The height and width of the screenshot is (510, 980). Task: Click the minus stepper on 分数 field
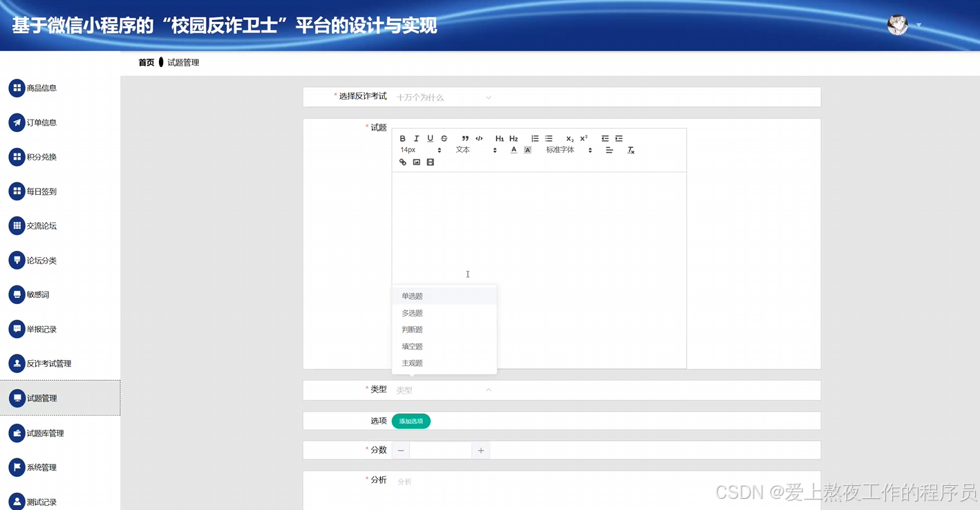[399, 450]
